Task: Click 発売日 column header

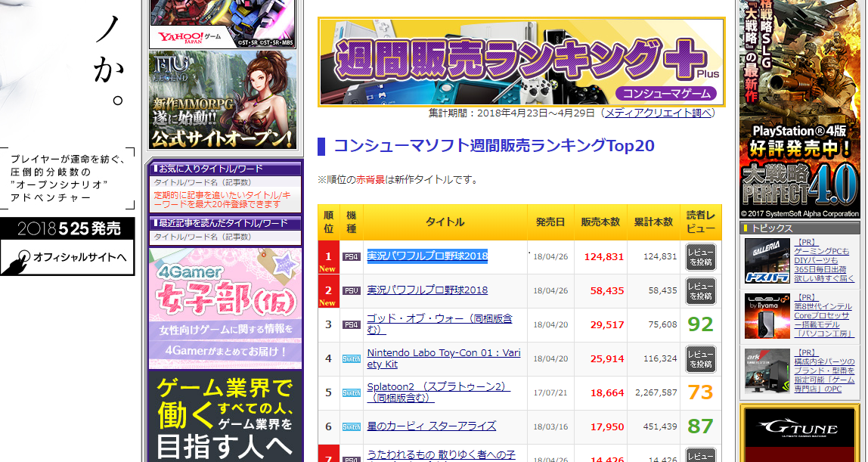Action: click(x=550, y=222)
